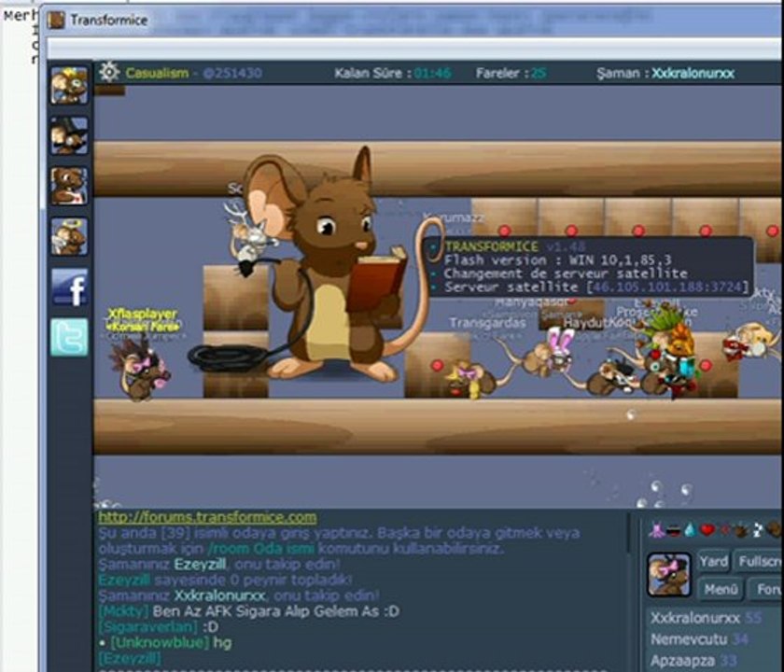
Task: Use the brown facepalm emote icon
Action: (x=775, y=530)
